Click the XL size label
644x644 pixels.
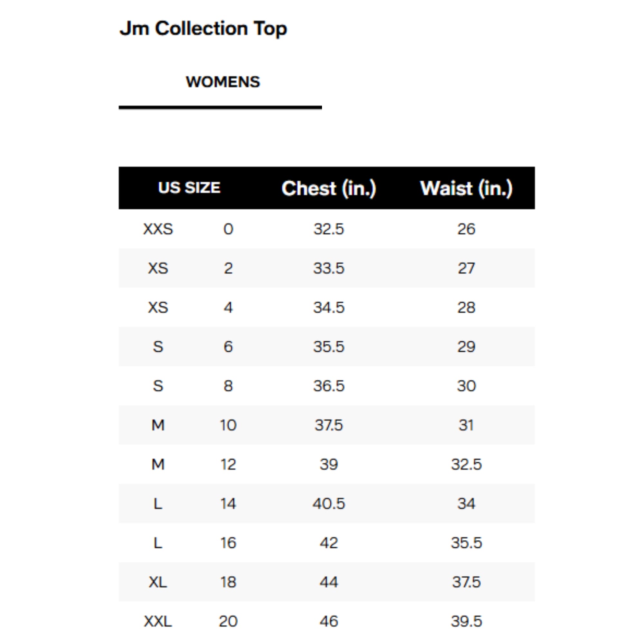(158, 582)
